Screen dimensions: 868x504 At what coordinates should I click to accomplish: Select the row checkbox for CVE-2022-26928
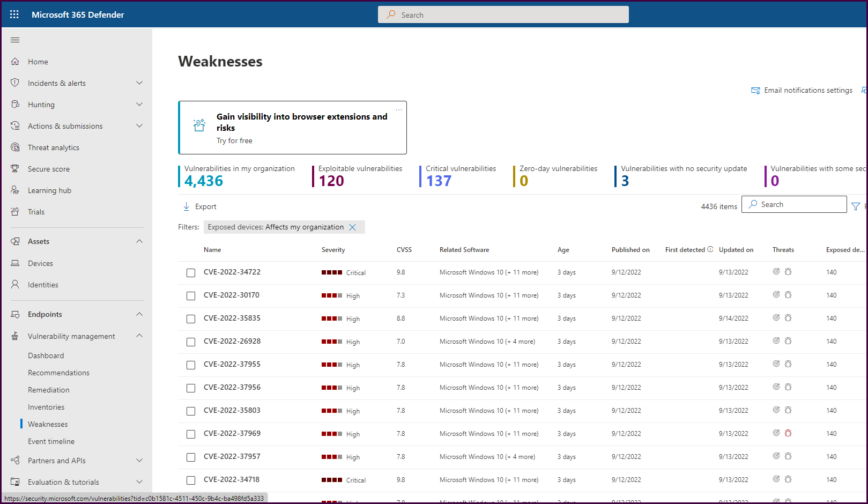191,342
